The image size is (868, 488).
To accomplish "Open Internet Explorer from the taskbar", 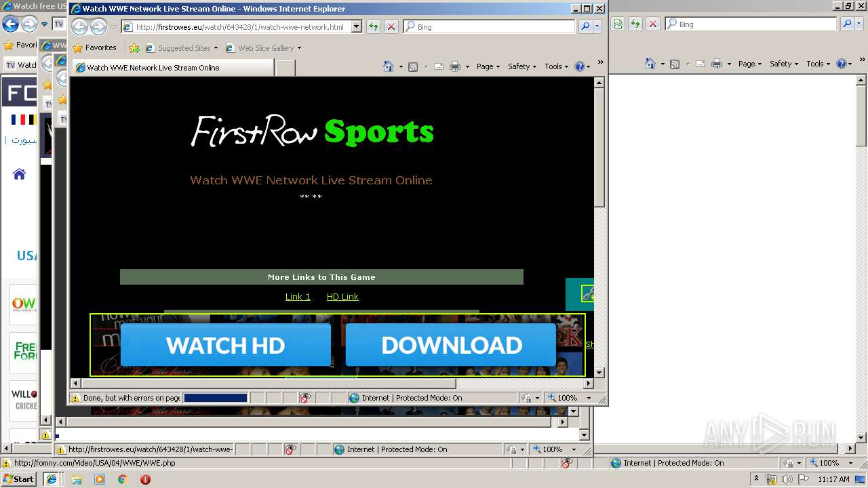I will point(51,479).
